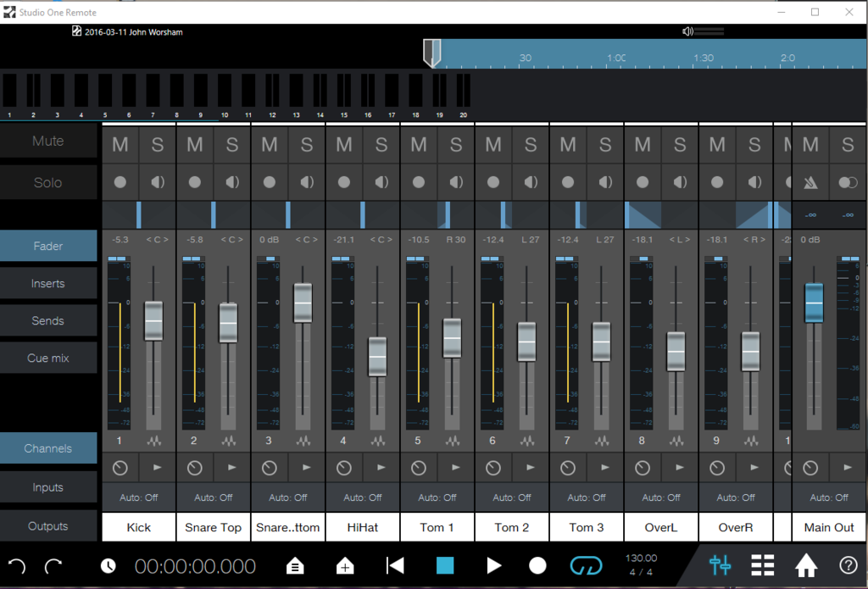Click the undo arrow in the transport bar
Image resolution: width=868 pixels, height=589 pixels.
(x=16, y=566)
